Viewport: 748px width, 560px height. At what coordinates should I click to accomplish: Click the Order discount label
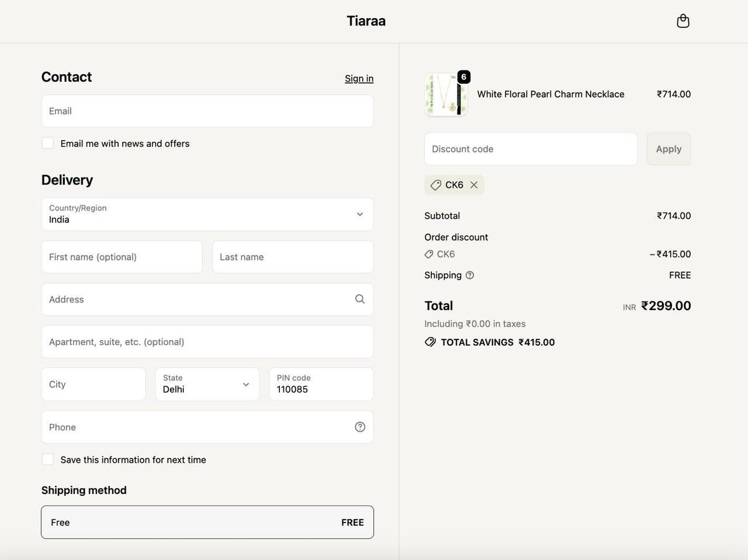click(456, 237)
